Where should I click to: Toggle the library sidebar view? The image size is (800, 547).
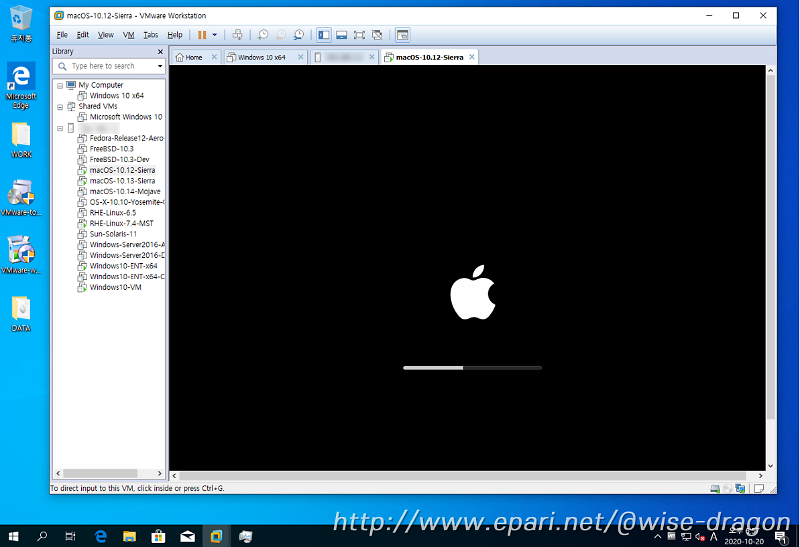click(324, 35)
